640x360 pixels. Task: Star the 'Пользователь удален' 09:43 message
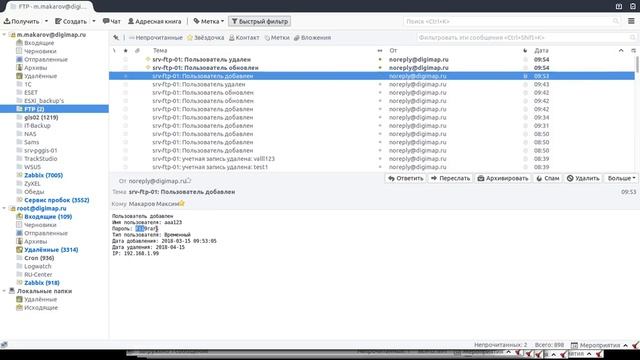[x=125, y=84]
